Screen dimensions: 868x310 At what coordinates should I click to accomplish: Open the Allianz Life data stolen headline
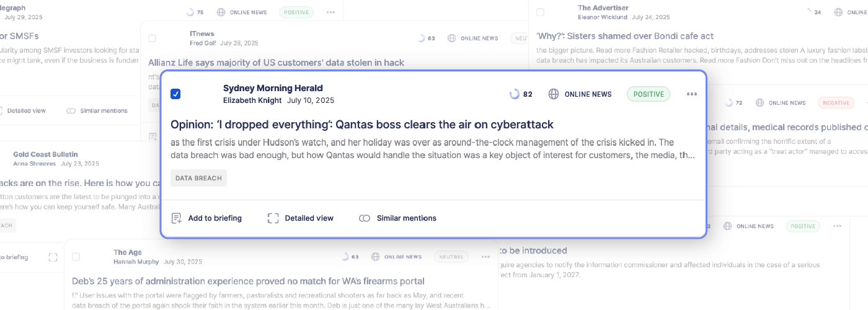click(x=276, y=63)
